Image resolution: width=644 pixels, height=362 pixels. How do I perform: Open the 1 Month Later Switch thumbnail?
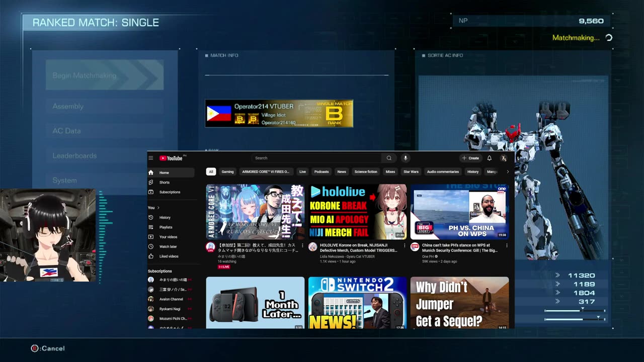tap(255, 303)
